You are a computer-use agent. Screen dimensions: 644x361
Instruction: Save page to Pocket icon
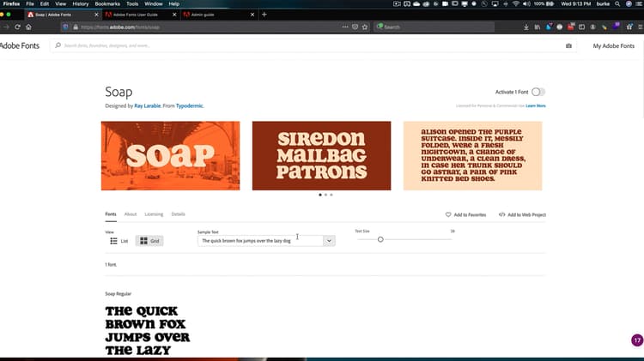tap(355, 27)
